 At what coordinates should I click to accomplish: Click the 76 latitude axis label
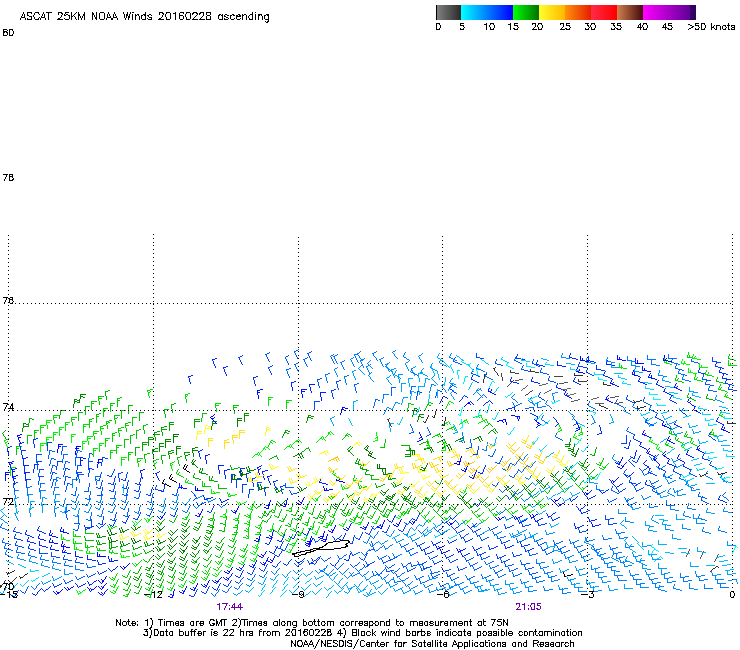[x=8, y=300]
